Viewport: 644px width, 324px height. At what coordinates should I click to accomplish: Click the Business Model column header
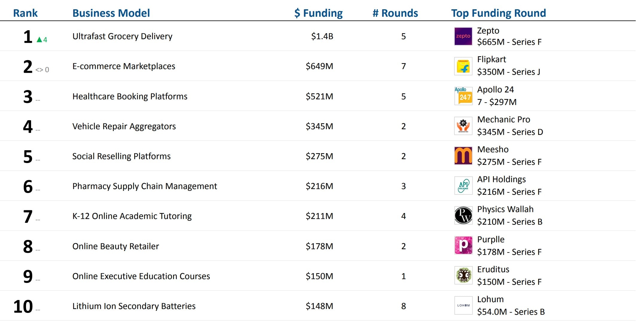tap(111, 13)
